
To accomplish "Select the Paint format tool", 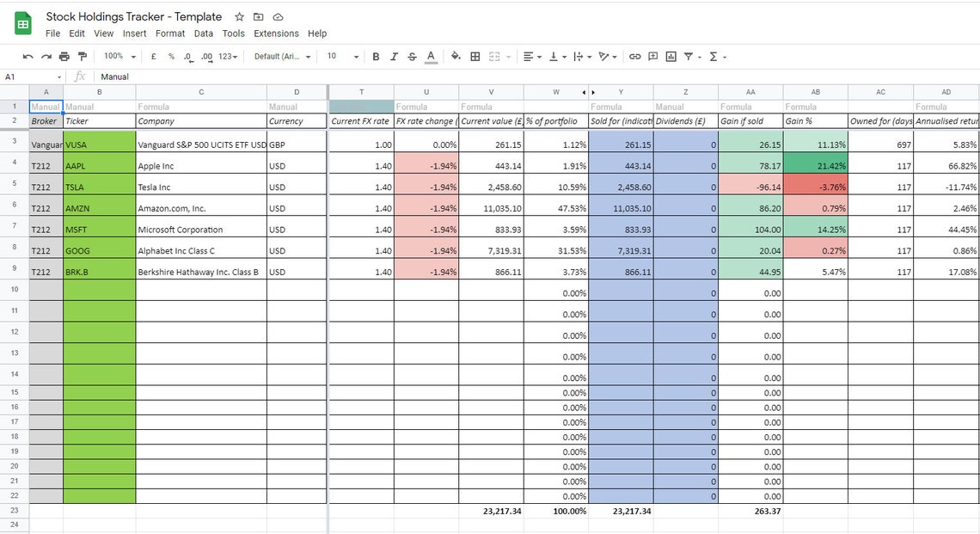I will tap(84, 55).
